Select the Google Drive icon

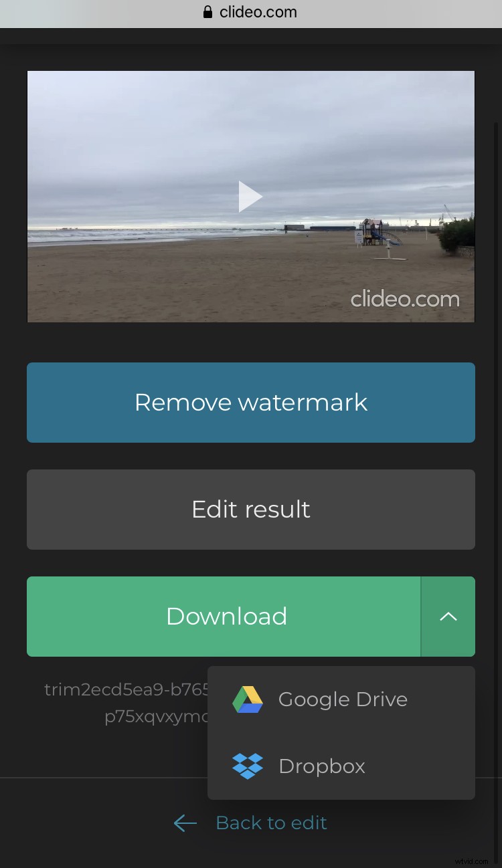[248, 699]
